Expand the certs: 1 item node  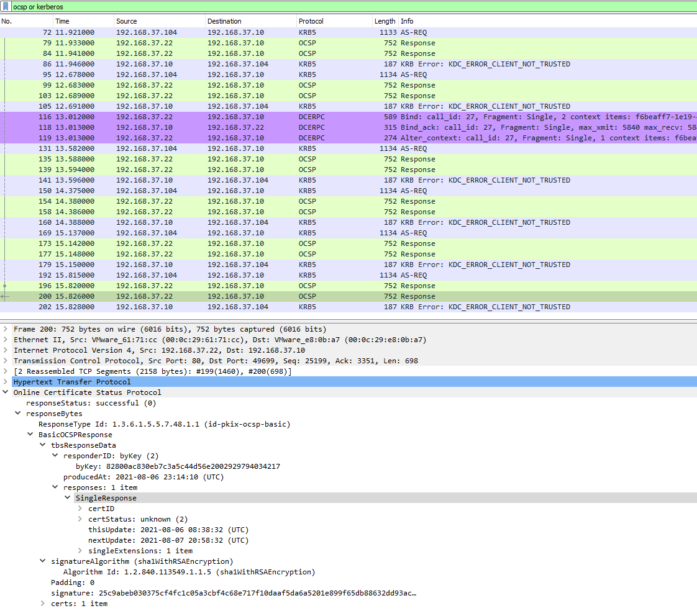[x=42, y=603]
